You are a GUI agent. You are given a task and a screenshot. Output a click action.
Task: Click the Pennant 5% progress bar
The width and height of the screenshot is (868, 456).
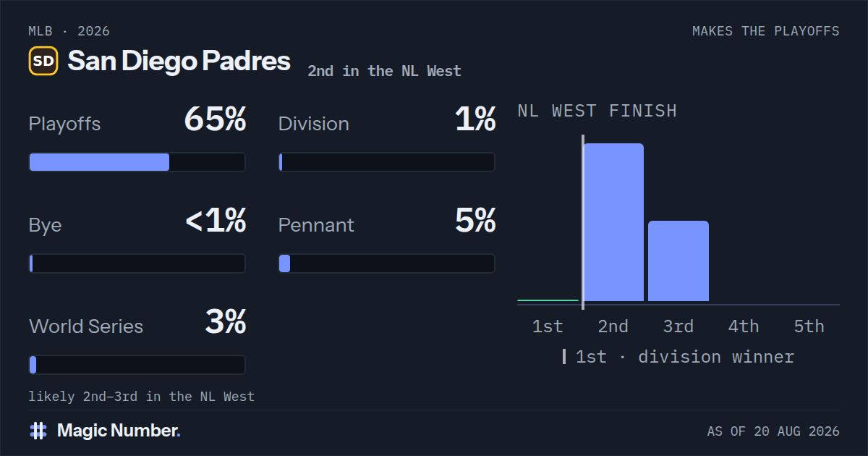(x=387, y=263)
